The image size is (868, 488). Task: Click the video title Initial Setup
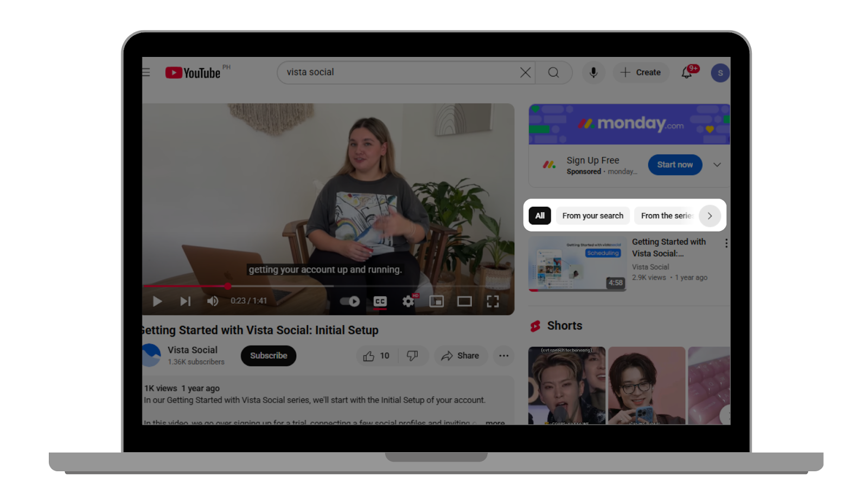(x=260, y=330)
